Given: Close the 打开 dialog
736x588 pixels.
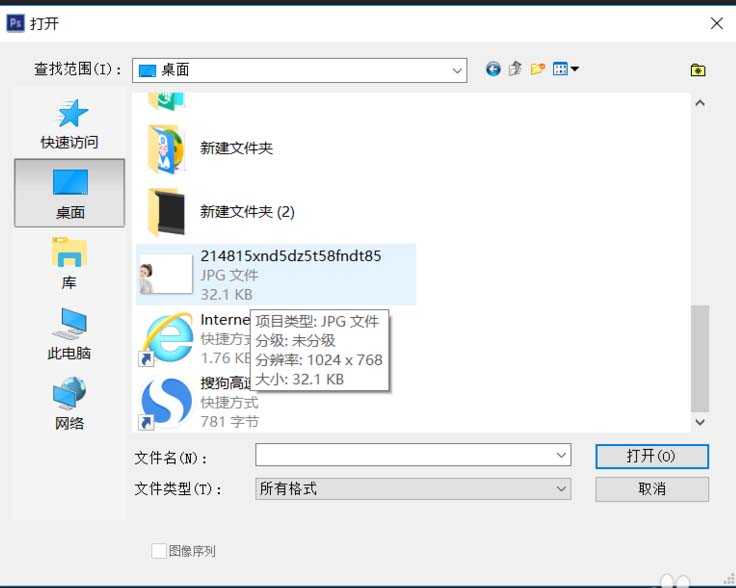Looking at the screenshot, I should coord(716,23).
